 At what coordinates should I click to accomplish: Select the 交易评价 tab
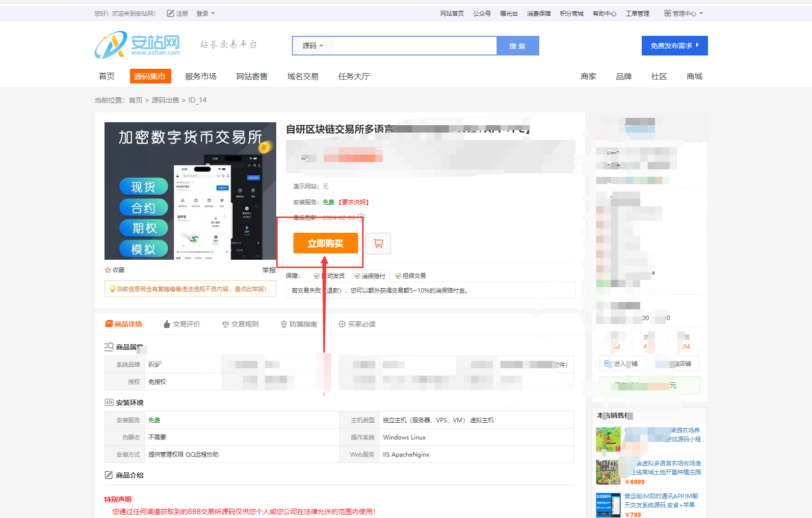pyautogui.click(x=182, y=324)
